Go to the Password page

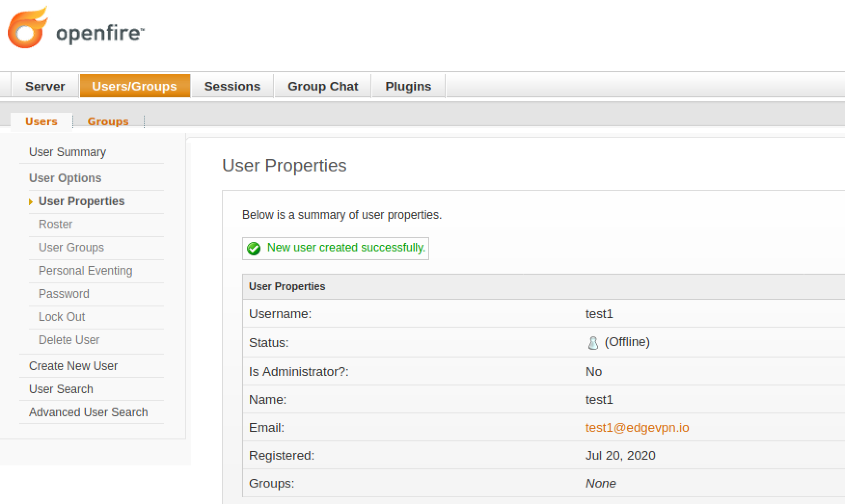click(64, 293)
